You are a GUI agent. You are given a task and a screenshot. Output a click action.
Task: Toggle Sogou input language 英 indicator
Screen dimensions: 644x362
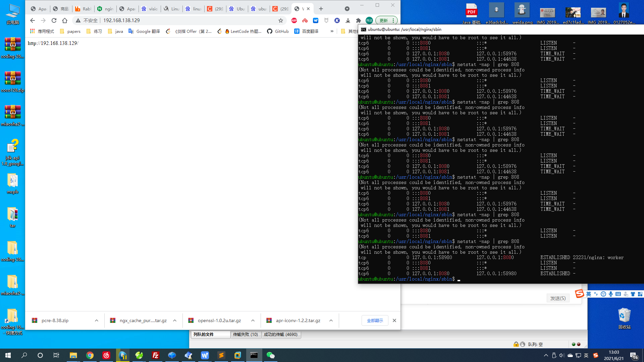[589, 294]
